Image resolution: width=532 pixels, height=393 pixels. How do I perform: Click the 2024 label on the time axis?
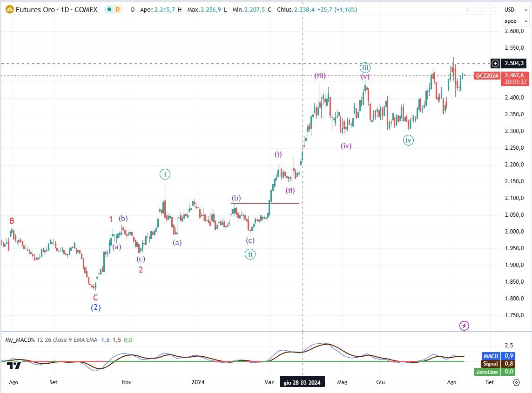198,382
